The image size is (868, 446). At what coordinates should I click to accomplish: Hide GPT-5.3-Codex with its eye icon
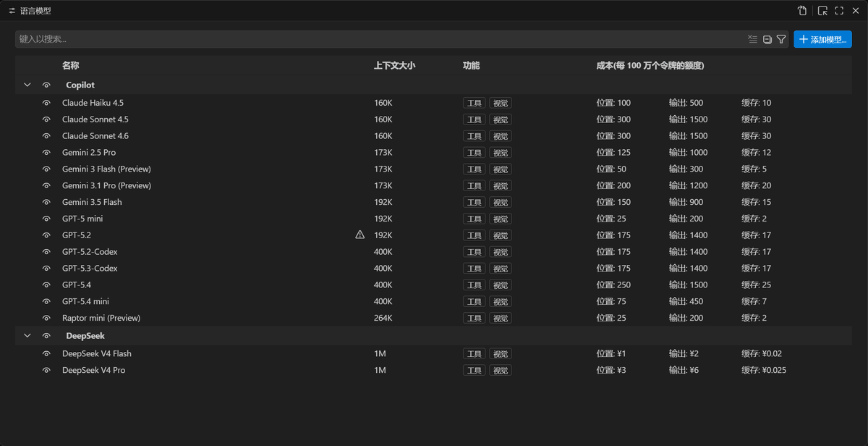click(x=46, y=269)
